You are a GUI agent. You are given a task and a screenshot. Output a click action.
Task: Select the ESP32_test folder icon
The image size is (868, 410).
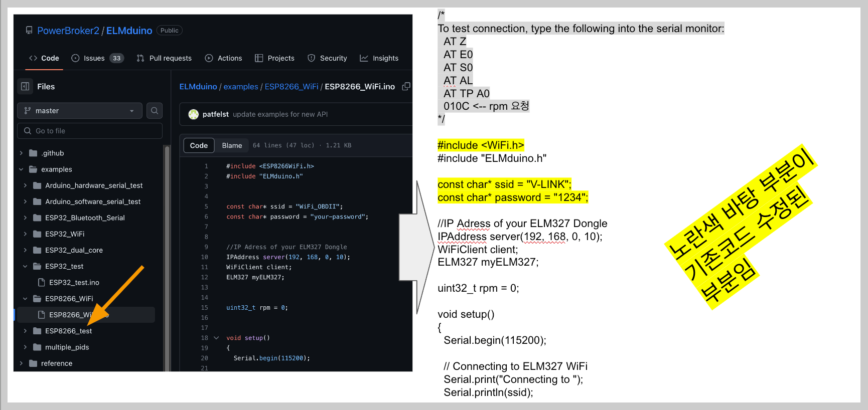click(x=37, y=266)
